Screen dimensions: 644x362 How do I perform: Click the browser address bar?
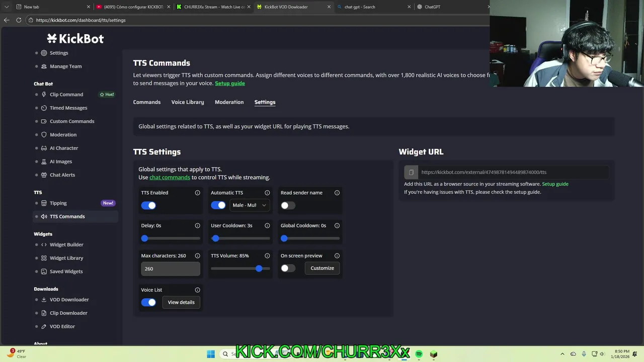(257, 20)
